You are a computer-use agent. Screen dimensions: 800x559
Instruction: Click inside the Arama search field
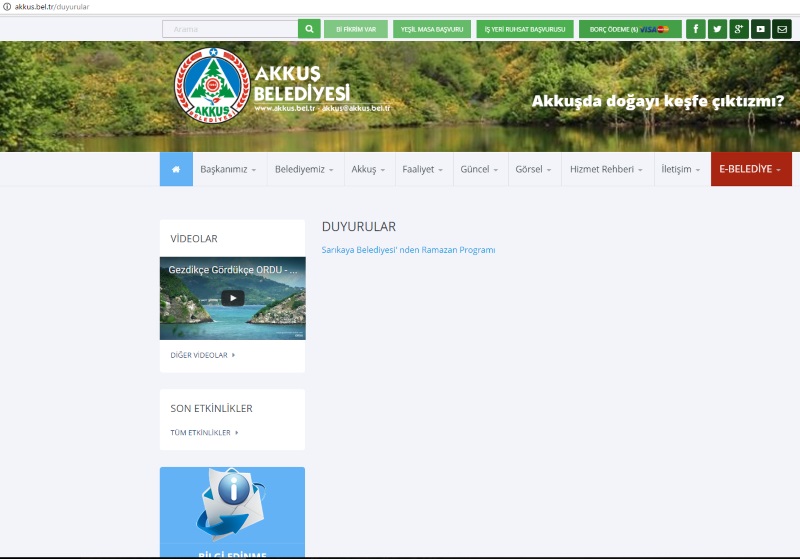[x=230, y=29]
